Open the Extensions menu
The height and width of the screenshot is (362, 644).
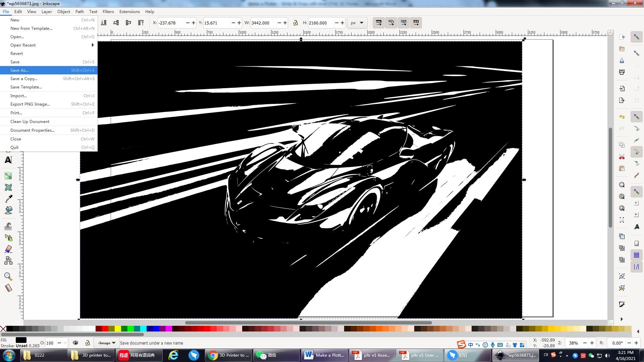pyautogui.click(x=129, y=11)
